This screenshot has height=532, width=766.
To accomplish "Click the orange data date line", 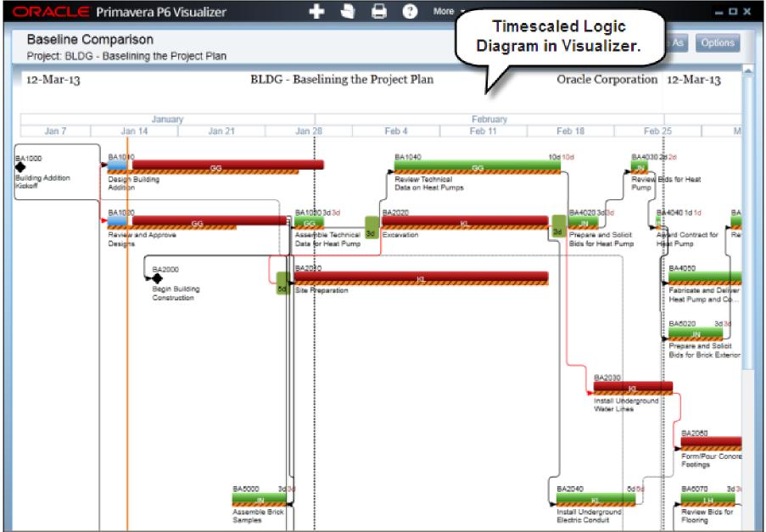I will [127, 333].
